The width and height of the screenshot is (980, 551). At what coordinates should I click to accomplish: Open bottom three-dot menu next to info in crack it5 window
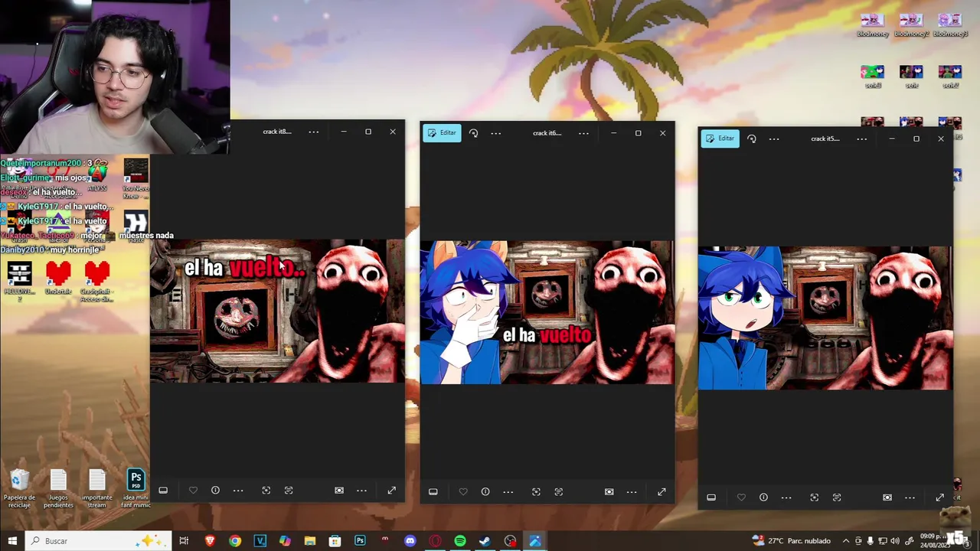(786, 497)
